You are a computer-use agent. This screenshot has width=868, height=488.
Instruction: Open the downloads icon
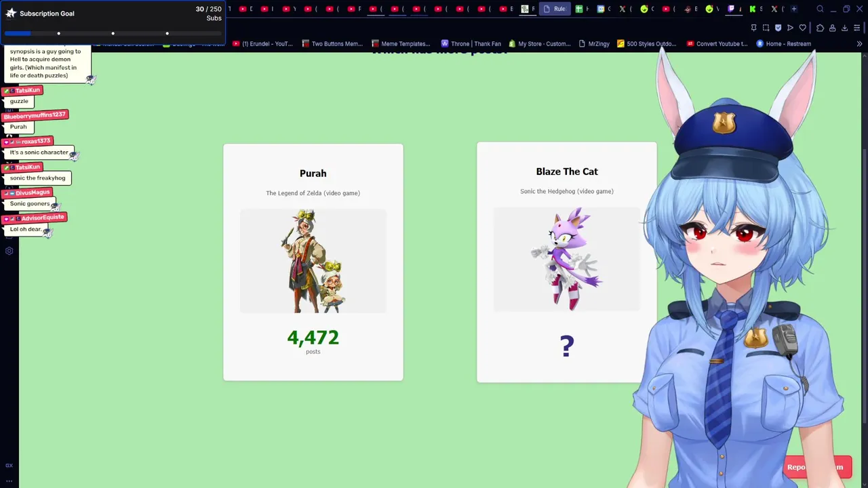click(x=844, y=28)
